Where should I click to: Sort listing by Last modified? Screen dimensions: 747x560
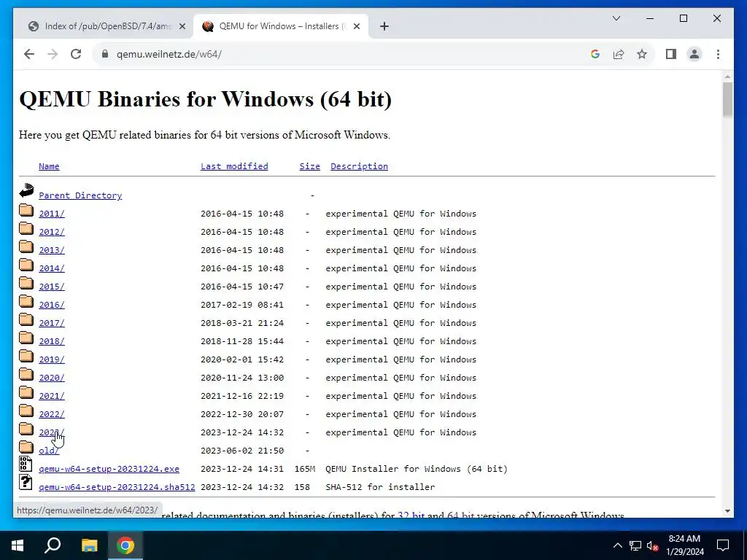pos(234,166)
